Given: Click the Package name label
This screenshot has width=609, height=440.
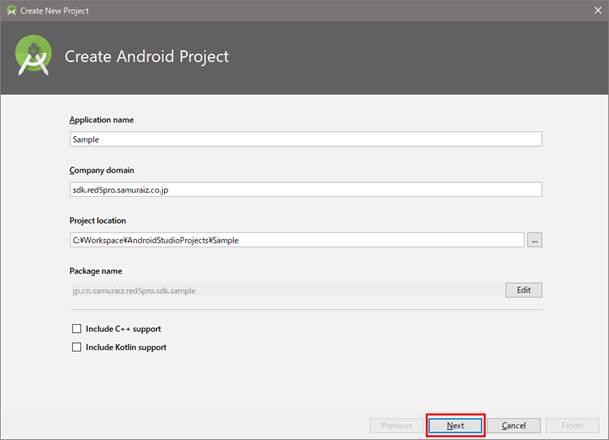Looking at the screenshot, I should point(96,271).
